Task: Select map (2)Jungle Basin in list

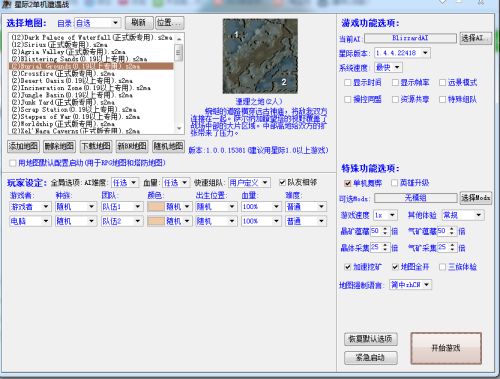Action: 91,95
